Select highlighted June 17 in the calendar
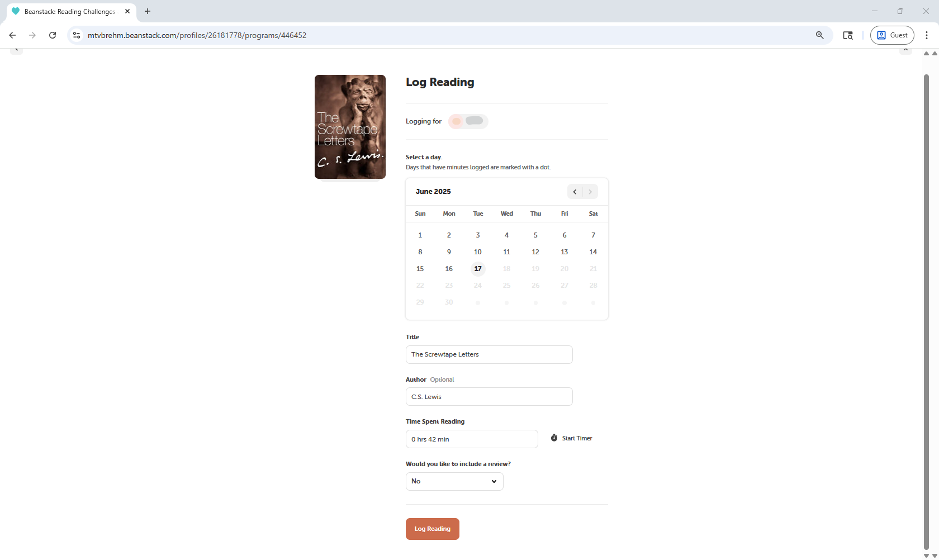939x560 pixels. [478, 269]
